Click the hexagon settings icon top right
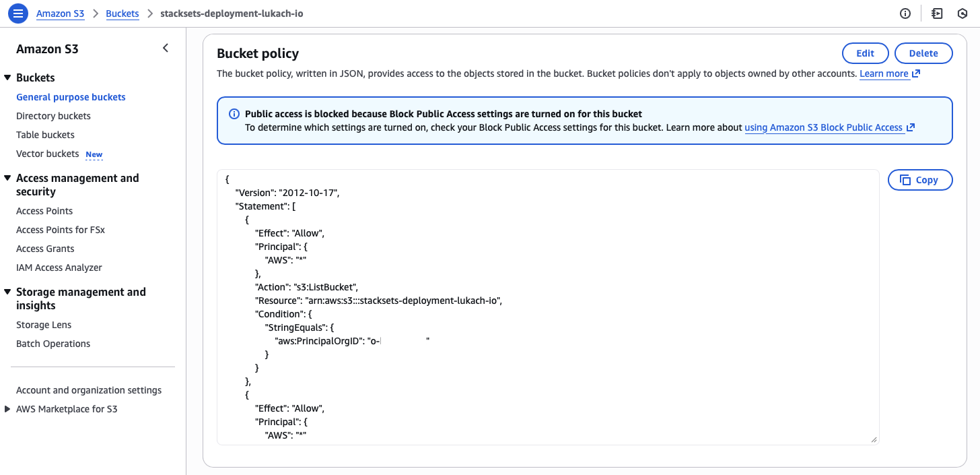This screenshot has height=475, width=980. 963,13
